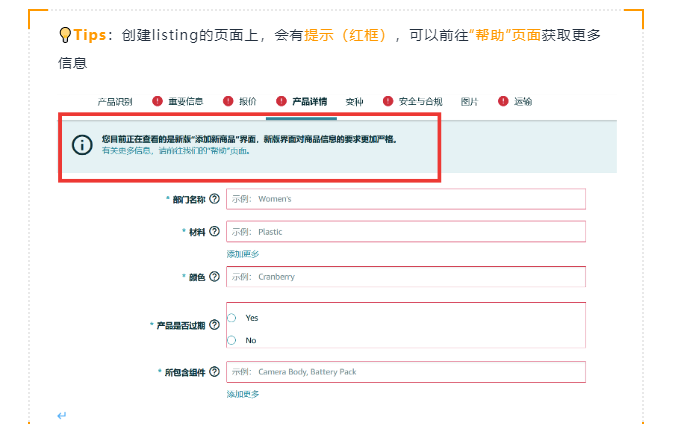682x424 pixels.
Task: Select Yes for 产品是否过期
Action: click(x=232, y=317)
